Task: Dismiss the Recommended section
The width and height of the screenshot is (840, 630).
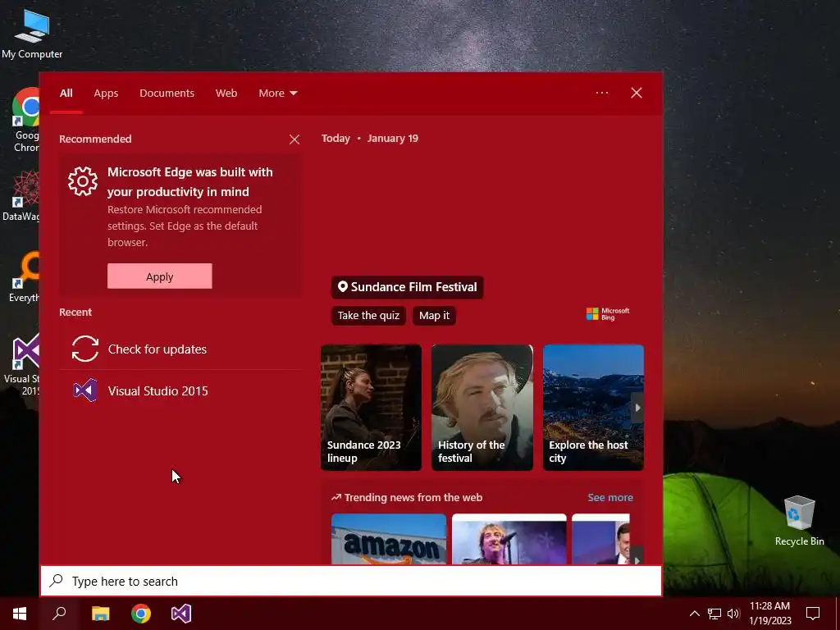Action: (x=294, y=139)
